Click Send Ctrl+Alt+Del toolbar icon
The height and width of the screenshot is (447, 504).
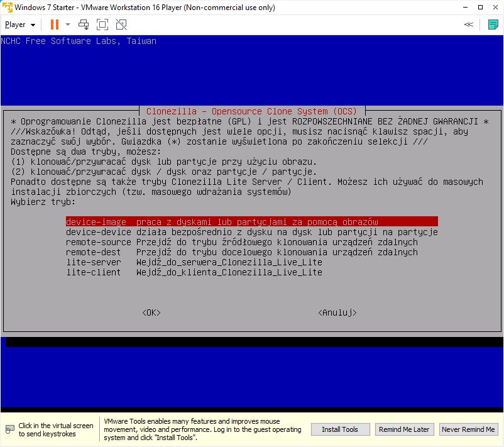tap(84, 25)
